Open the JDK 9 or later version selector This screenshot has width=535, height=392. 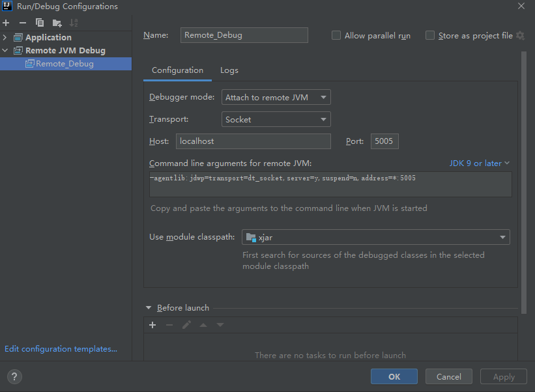point(479,163)
